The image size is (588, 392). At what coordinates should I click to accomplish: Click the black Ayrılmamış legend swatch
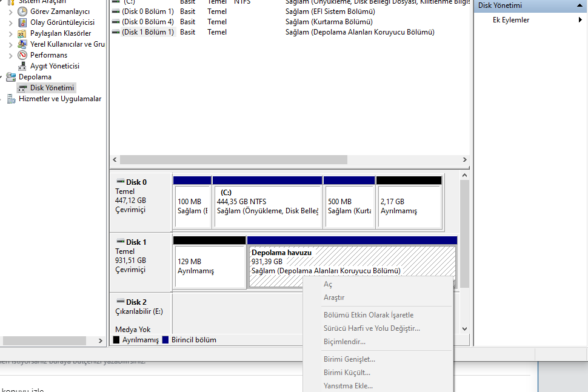[116, 340]
